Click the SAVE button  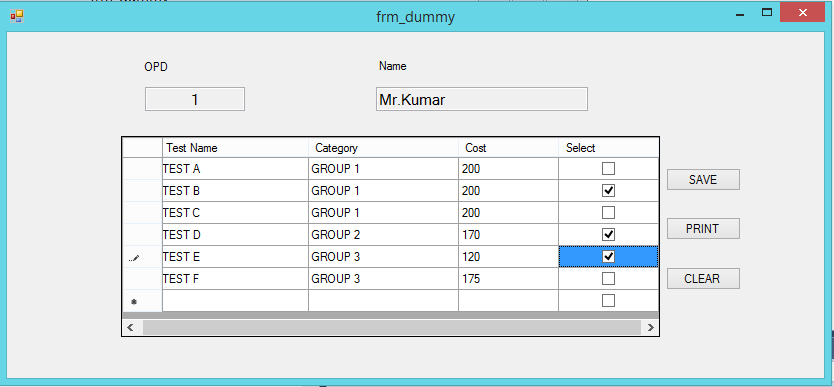point(703,180)
